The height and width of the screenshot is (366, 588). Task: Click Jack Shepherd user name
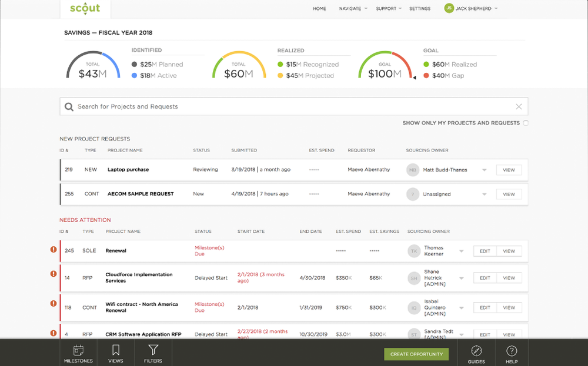[473, 9]
